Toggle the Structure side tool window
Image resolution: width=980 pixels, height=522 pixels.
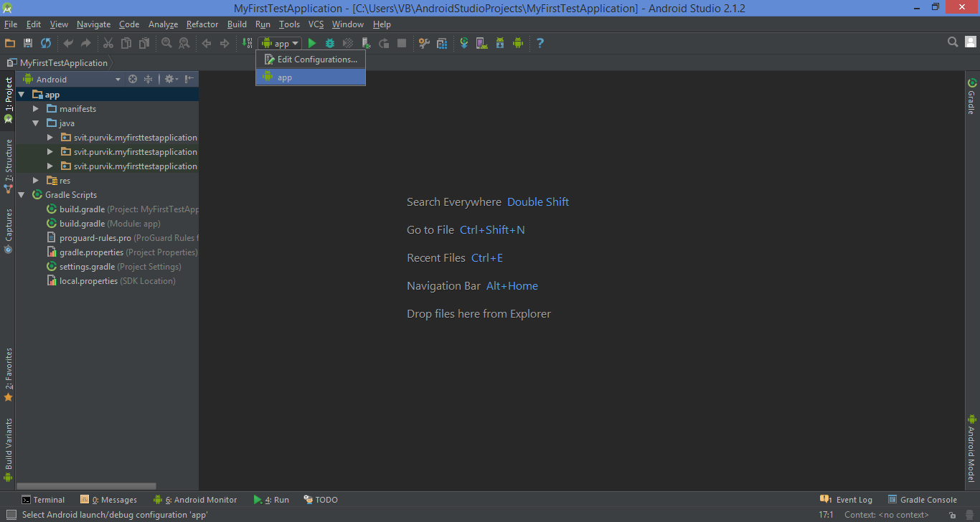coord(8,166)
